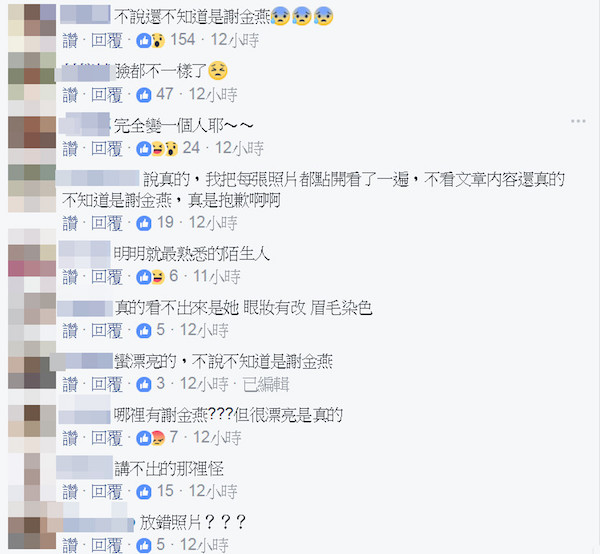Open reactions icon beside 154 count
Viewport: 600px width, 554px height.
click(x=151, y=40)
